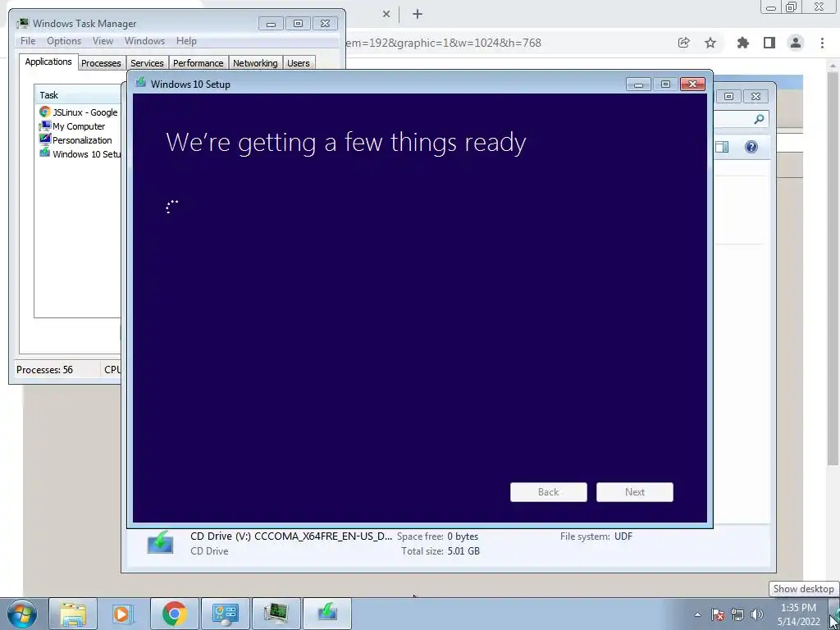Click the Task Manager title icon
Image resolution: width=840 pixels, height=630 pixels.
[22, 23]
